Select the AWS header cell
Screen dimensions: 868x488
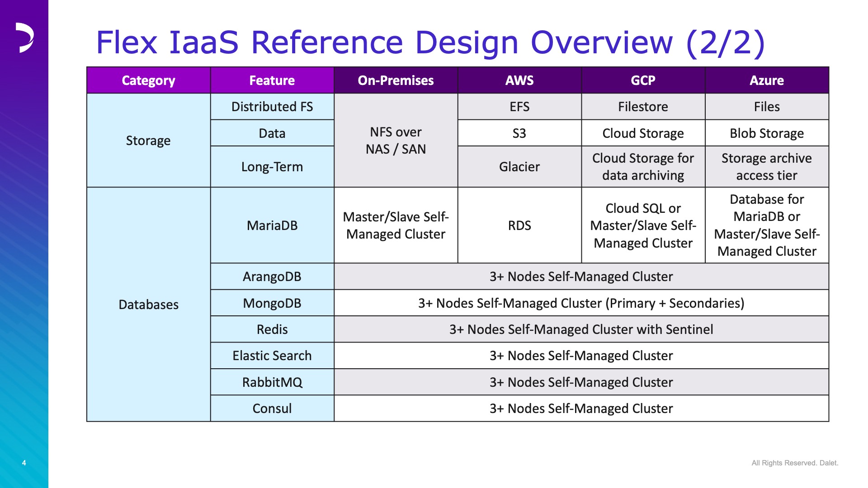pyautogui.click(x=519, y=80)
